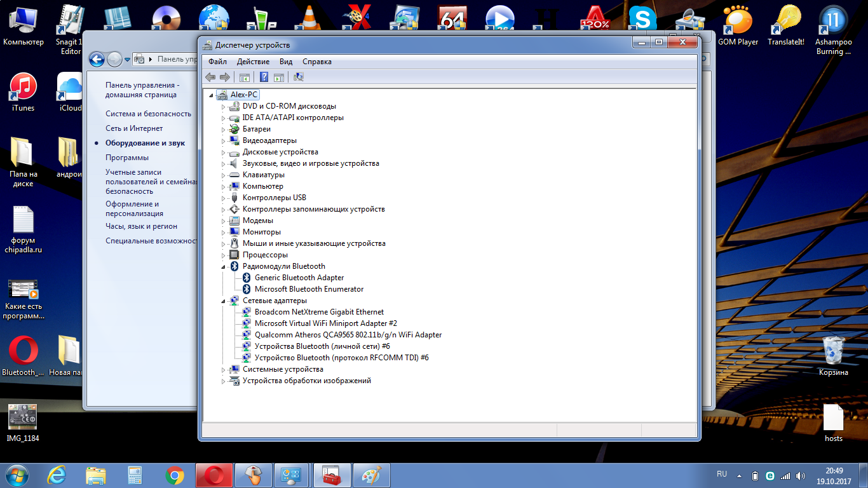Expand Системные устройства category
This screenshot has width=868, height=488.
tap(223, 369)
